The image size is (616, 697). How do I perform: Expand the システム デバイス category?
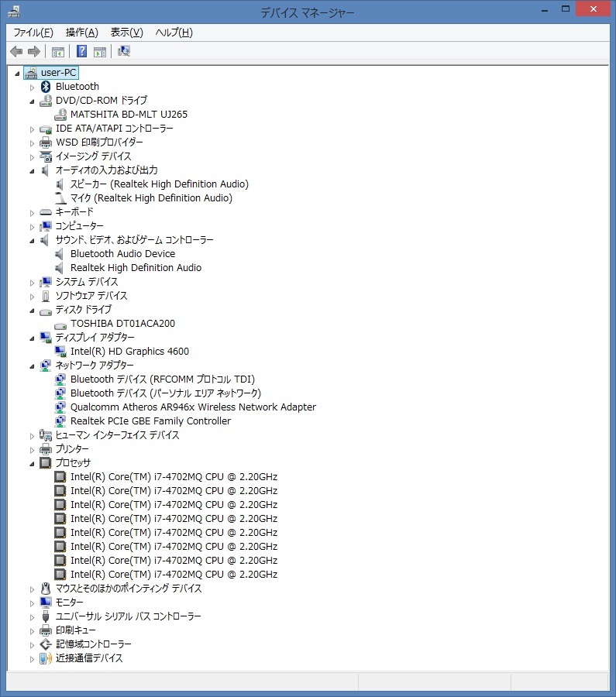pyautogui.click(x=32, y=283)
